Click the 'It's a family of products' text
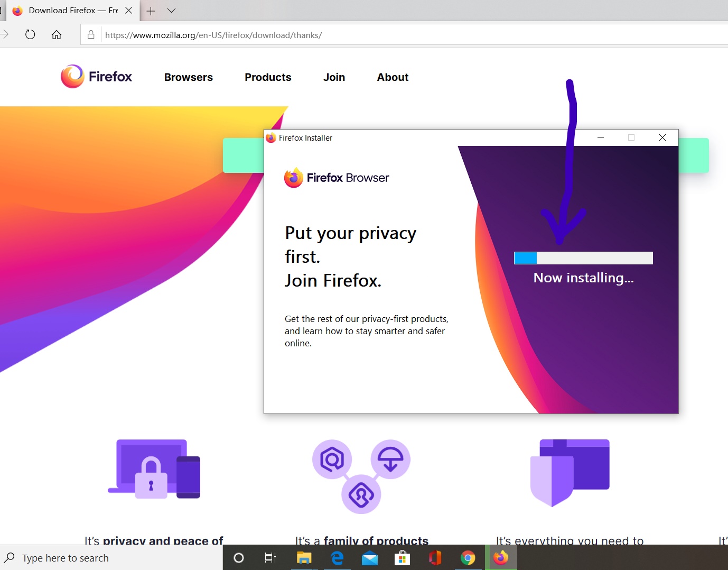728x570 pixels. point(362,540)
